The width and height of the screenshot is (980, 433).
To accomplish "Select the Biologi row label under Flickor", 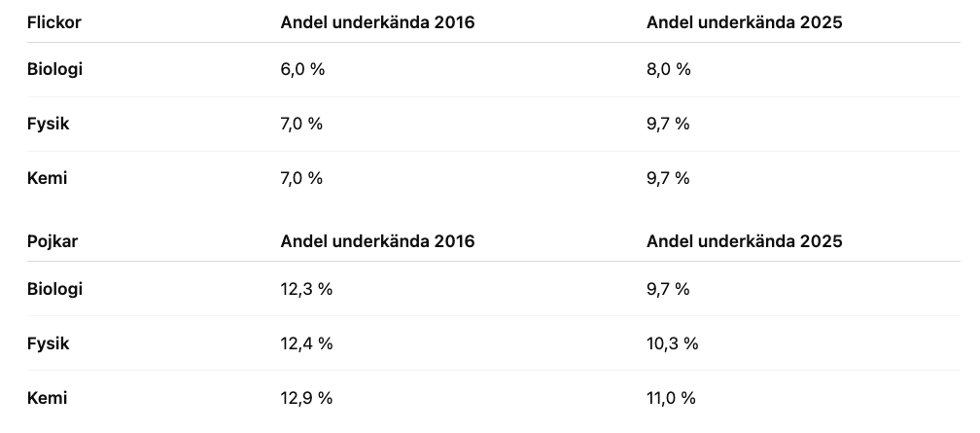I will (54, 69).
